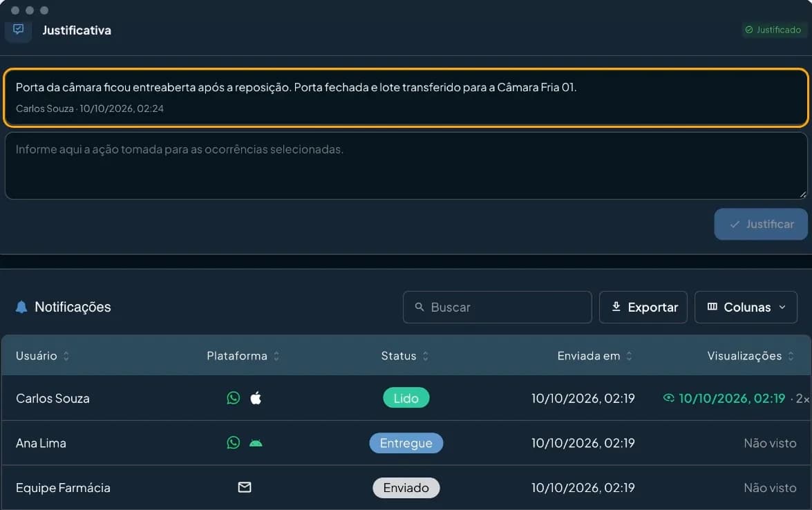The image size is (812, 510).
Task: Select the Carlos Souza user name
Action: coord(53,398)
